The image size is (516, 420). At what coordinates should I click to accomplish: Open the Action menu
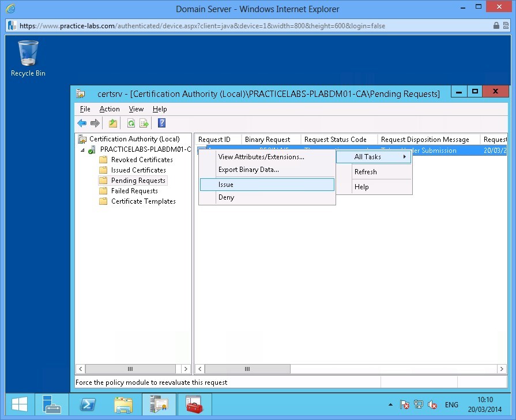pyautogui.click(x=110, y=108)
